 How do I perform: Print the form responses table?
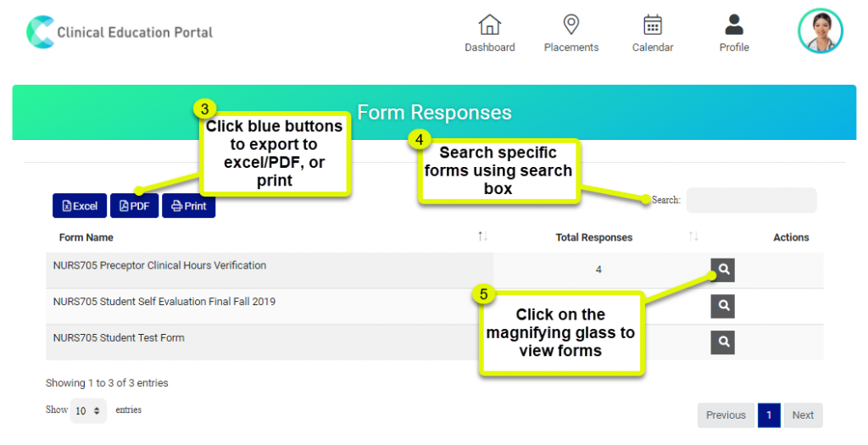pyautogui.click(x=189, y=206)
